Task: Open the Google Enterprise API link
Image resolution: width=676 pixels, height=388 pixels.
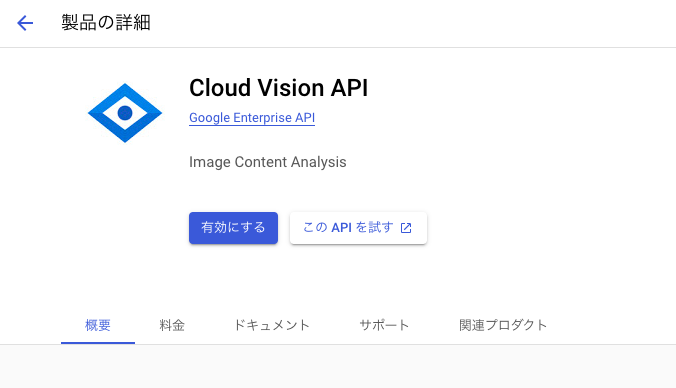Action: (x=252, y=118)
